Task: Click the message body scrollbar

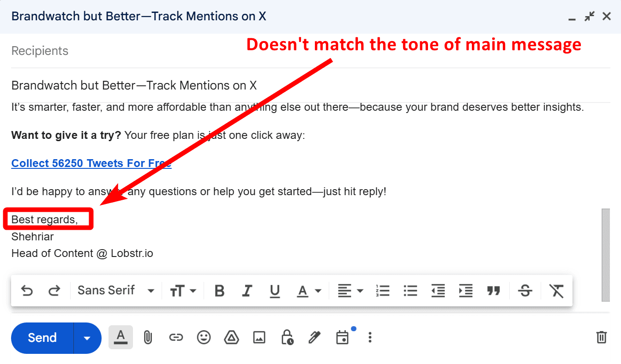Action: (x=606, y=255)
